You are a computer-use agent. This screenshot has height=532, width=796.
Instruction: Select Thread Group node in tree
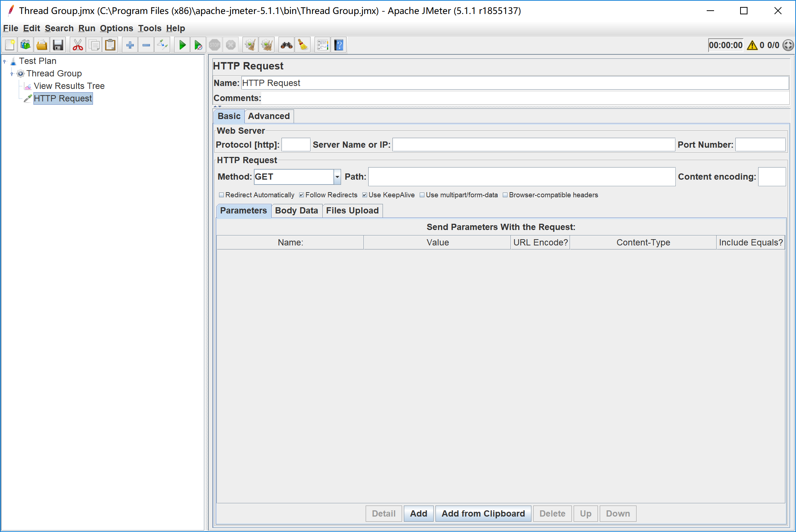point(54,73)
